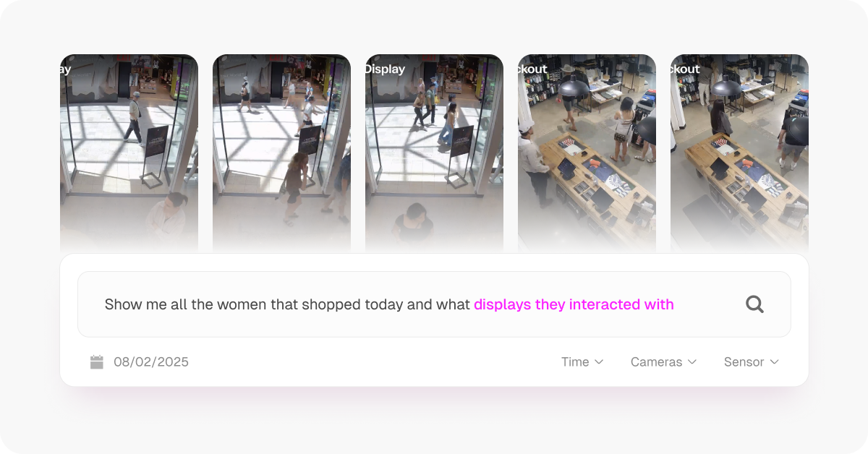Click the "ckout" label on fourth thumbnail
This screenshot has width=868, height=454.
coord(533,69)
